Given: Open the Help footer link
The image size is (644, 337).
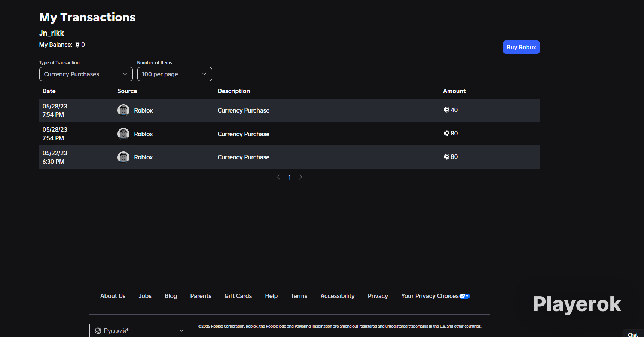Looking at the screenshot, I should 271,296.
